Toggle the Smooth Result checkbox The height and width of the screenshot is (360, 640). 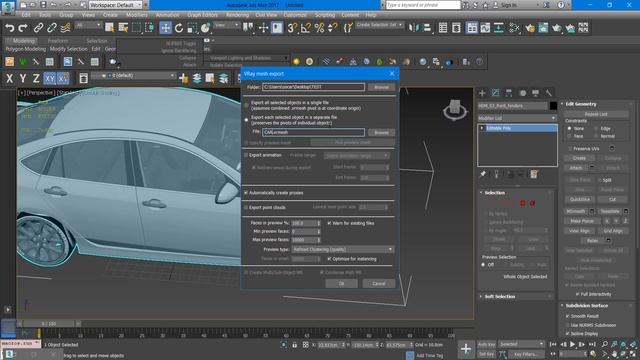pos(567,316)
